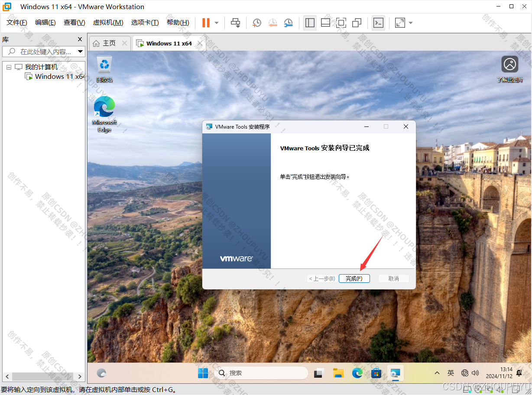Screen dimensions: 532x395
Task: Click the weather widget icon on the guest taskbar
Action: pyautogui.click(x=101, y=373)
